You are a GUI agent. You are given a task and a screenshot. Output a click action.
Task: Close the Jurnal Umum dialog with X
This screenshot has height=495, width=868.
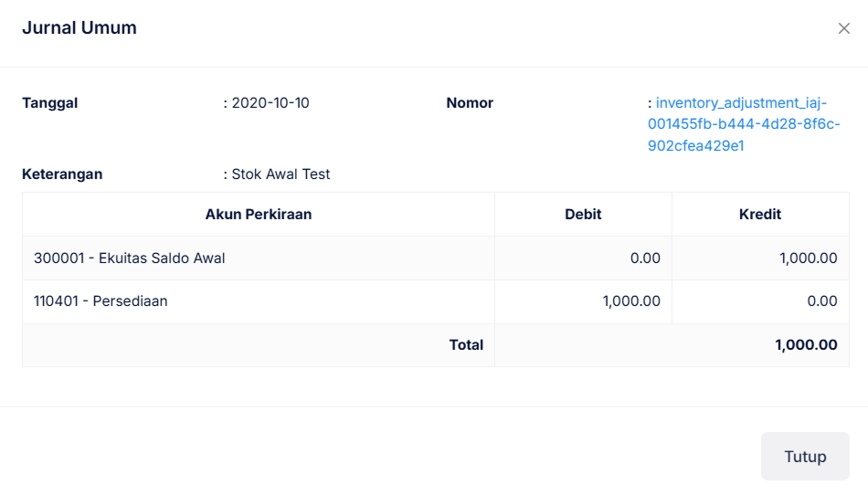[x=844, y=28]
